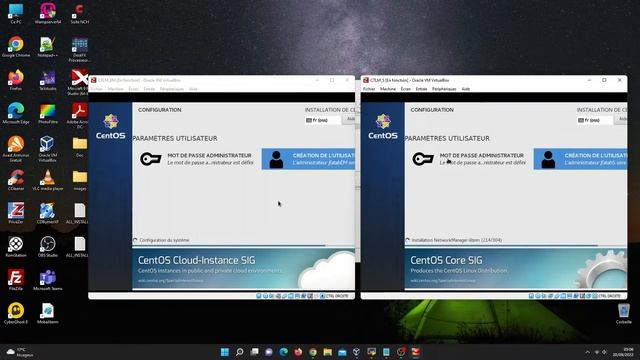Click the CentOS Core SIG banner

click(x=516, y=269)
